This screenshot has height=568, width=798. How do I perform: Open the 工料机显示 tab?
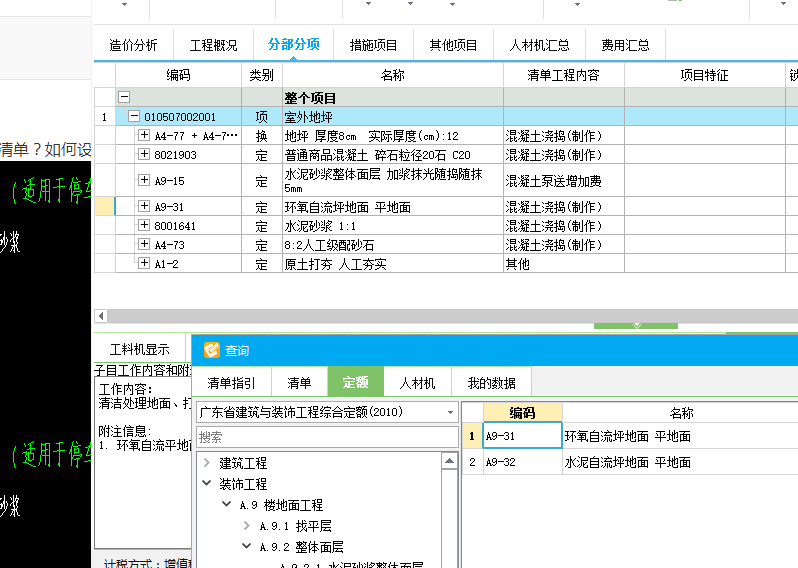[x=139, y=350]
